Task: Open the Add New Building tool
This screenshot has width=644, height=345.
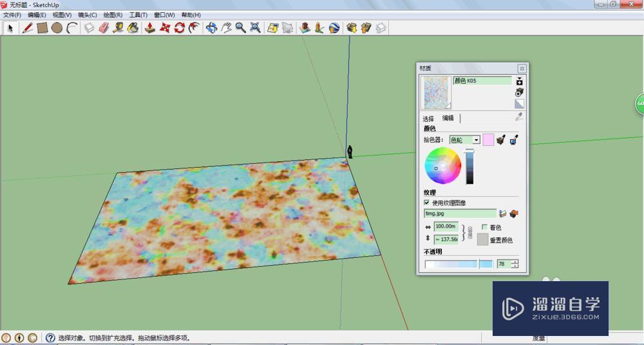Action: [x=305, y=28]
